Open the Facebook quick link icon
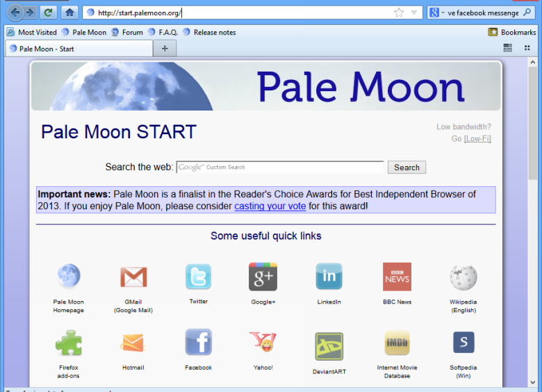542x392 pixels. tap(198, 343)
